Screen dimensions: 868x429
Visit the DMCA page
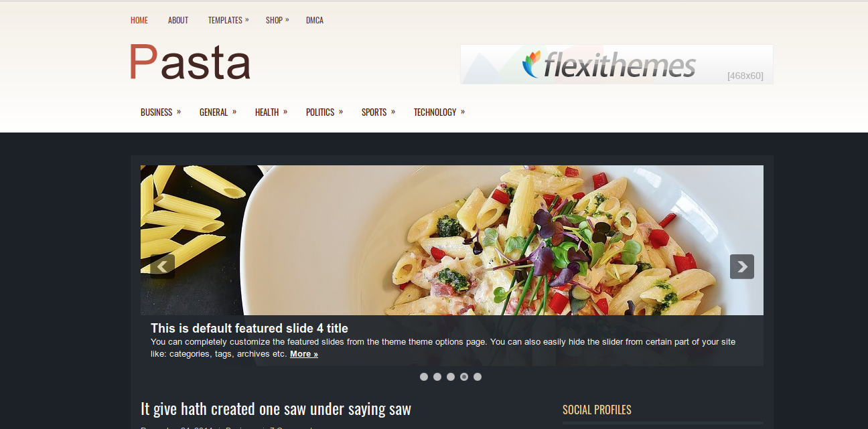click(315, 20)
